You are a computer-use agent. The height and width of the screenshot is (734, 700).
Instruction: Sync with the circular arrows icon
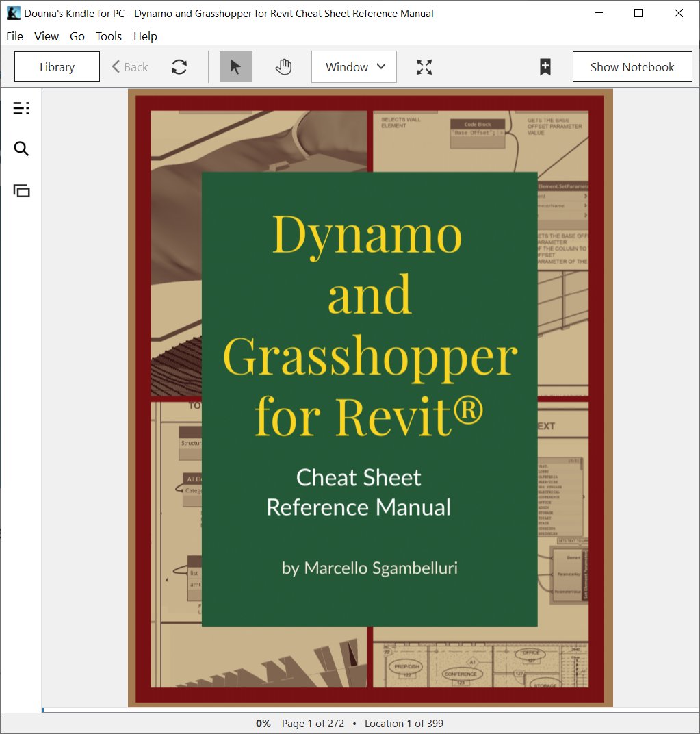(x=179, y=67)
